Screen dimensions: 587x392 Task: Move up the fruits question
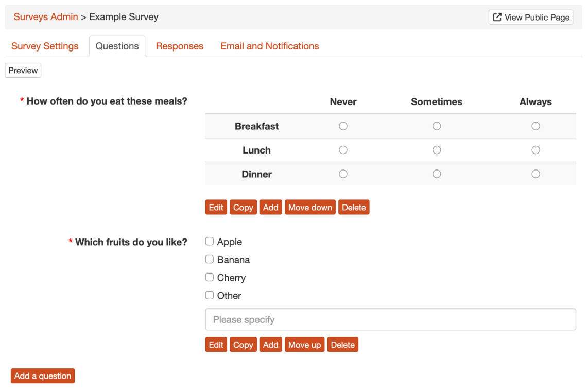coord(304,345)
